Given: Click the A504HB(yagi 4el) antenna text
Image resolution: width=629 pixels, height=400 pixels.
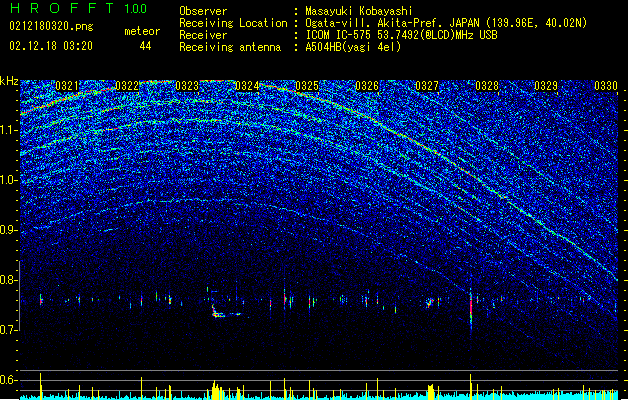Looking at the screenshot, I should [x=353, y=47].
